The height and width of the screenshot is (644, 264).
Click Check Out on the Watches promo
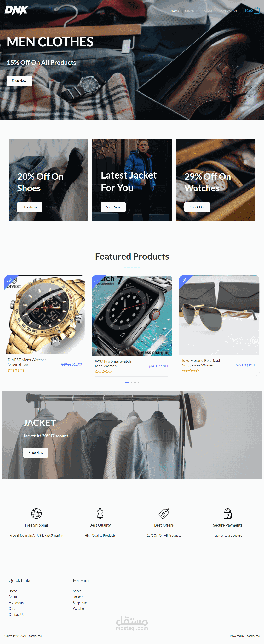(x=197, y=207)
